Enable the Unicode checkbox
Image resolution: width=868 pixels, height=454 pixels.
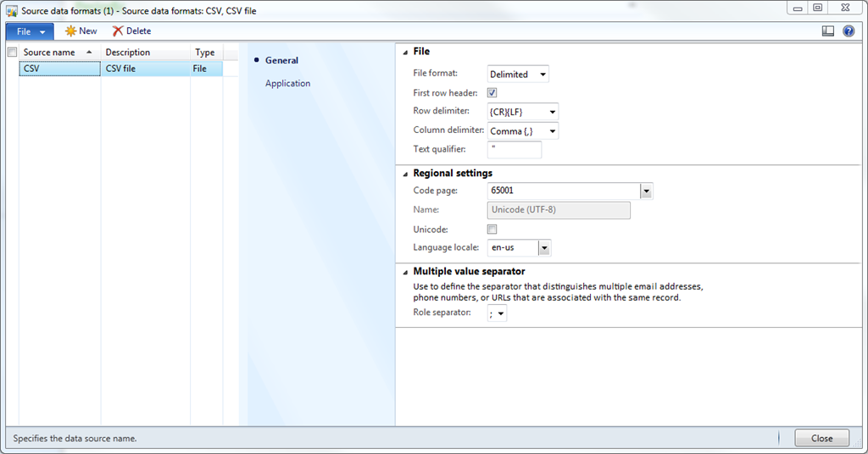pyautogui.click(x=492, y=230)
